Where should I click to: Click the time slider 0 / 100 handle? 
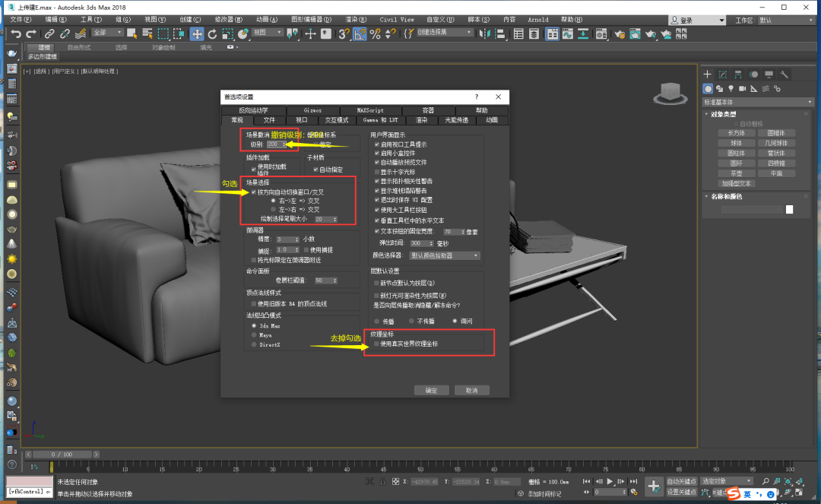click(x=62, y=455)
